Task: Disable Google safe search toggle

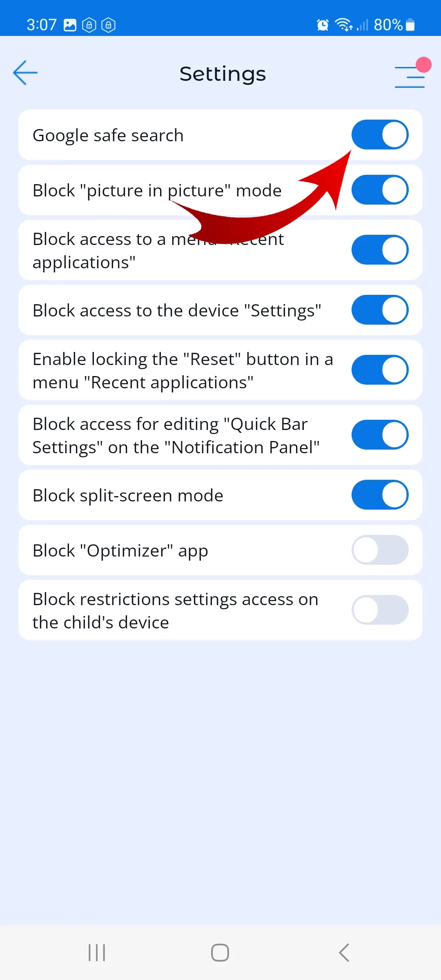Action: (380, 135)
